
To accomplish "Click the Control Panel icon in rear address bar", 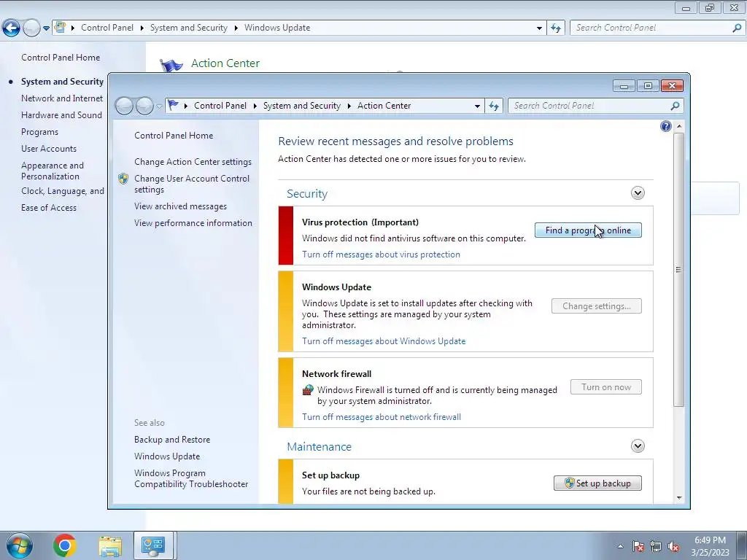I will [60, 27].
